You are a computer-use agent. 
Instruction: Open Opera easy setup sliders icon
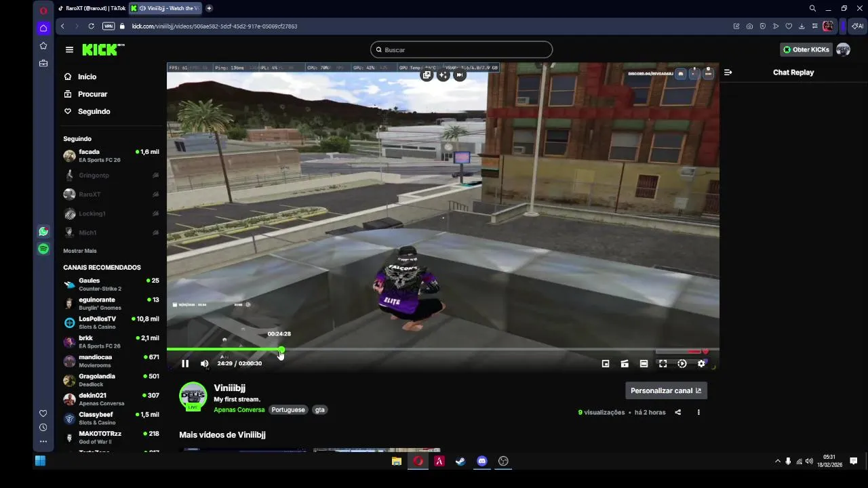pos(814,26)
